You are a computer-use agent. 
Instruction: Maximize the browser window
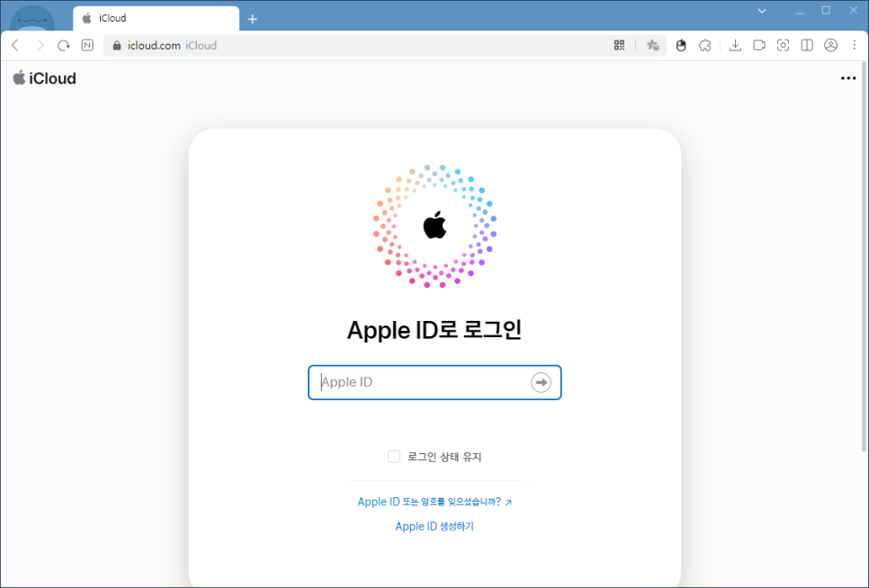[826, 11]
